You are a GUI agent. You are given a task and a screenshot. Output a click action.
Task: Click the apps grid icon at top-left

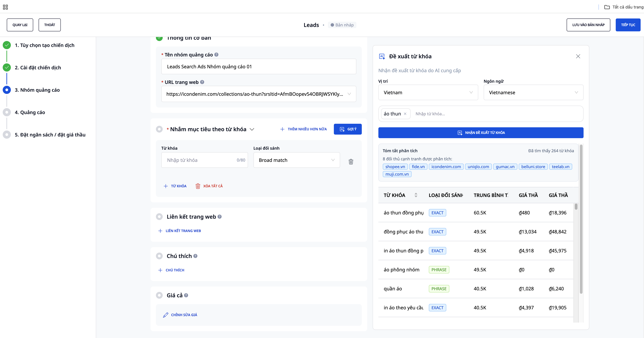(5, 7)
